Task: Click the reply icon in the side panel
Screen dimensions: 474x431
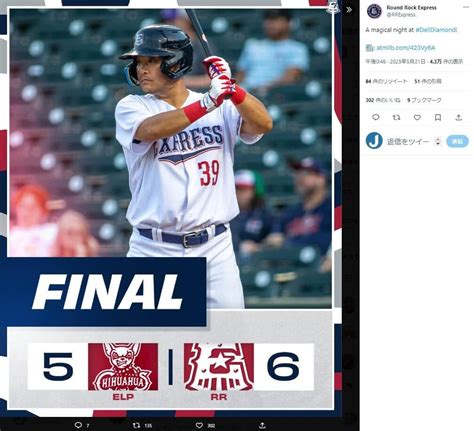Action: 375,117
